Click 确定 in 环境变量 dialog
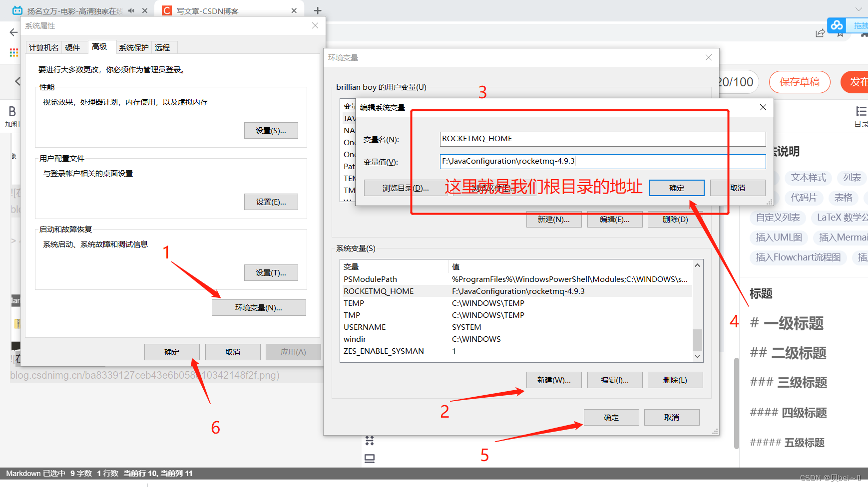Screen dimensions: 868x487 pyautogui.click(x=611, y=417)
